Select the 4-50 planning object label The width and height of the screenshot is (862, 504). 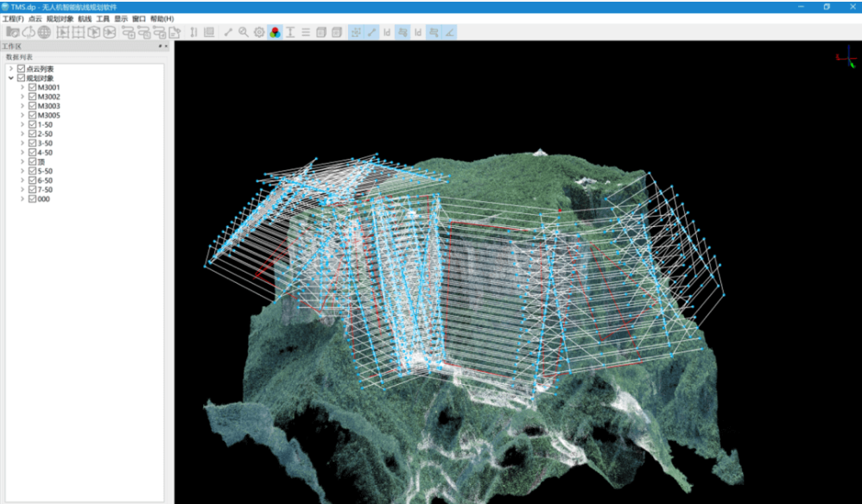pos(45,153)
